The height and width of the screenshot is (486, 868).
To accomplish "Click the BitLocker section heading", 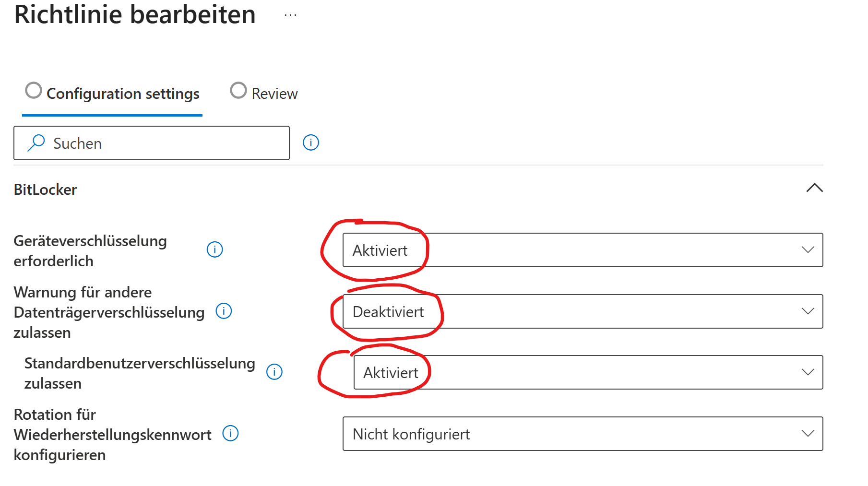I will [46, 190].
